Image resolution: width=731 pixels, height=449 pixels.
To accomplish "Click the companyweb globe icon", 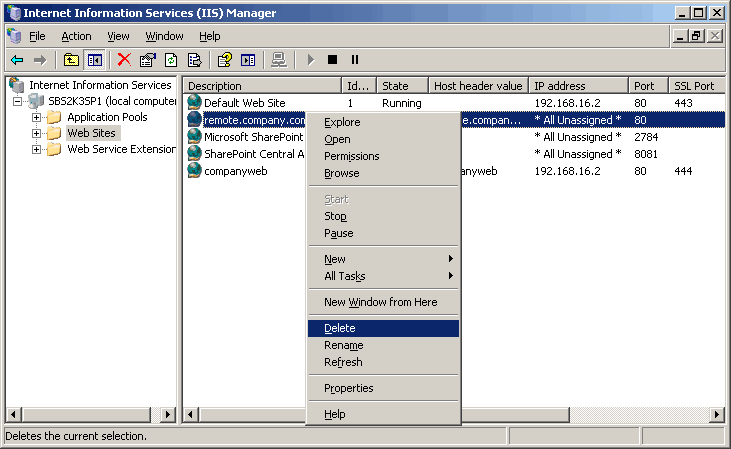I will coord(194,171).
